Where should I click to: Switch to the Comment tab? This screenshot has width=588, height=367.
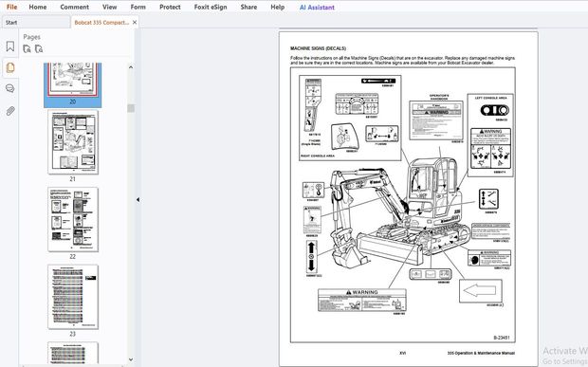click(x=75, y=7)
